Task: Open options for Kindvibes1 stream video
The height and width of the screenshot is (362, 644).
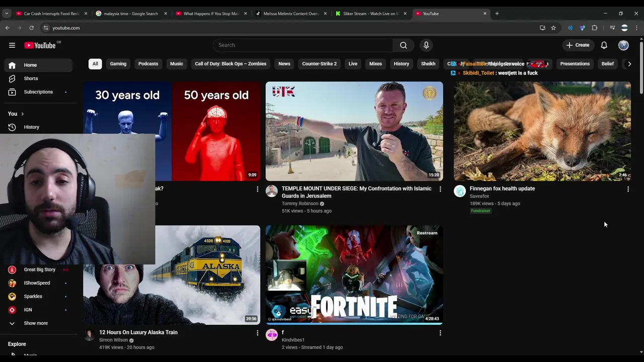Action: point(440,333)
